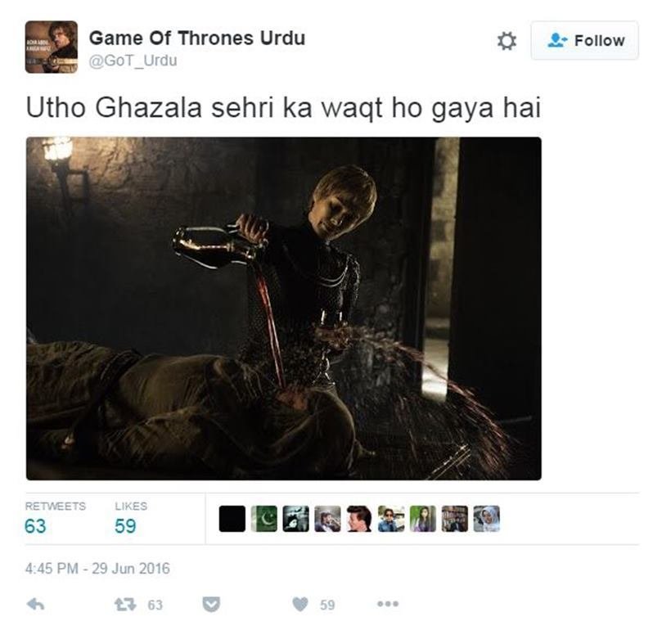
Task: Open the Game Of Thrones Urdu name link
Action: tap(197, 38)
